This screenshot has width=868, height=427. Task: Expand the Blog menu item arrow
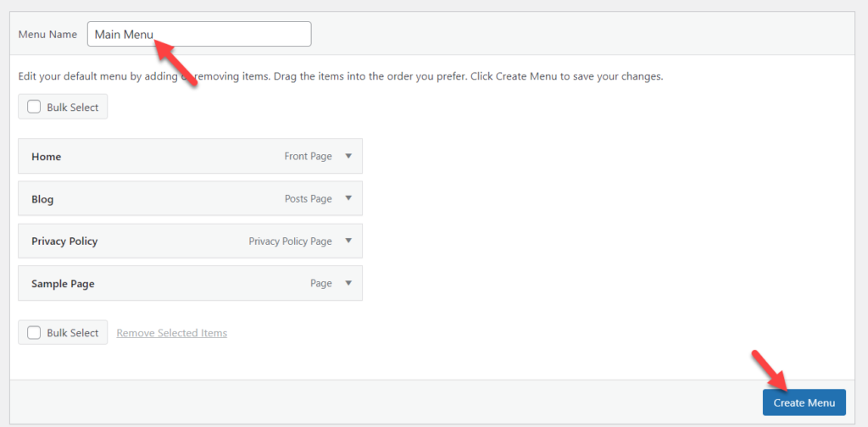pos(348,198)
